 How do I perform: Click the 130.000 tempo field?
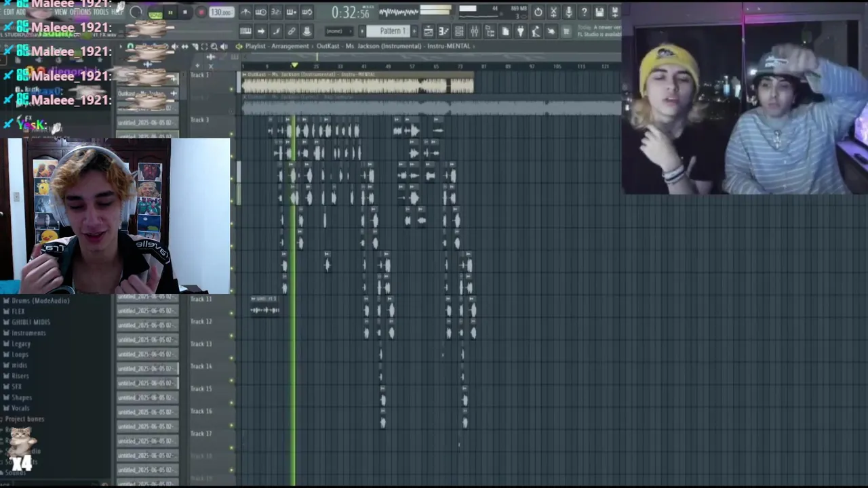click(221, 12)
